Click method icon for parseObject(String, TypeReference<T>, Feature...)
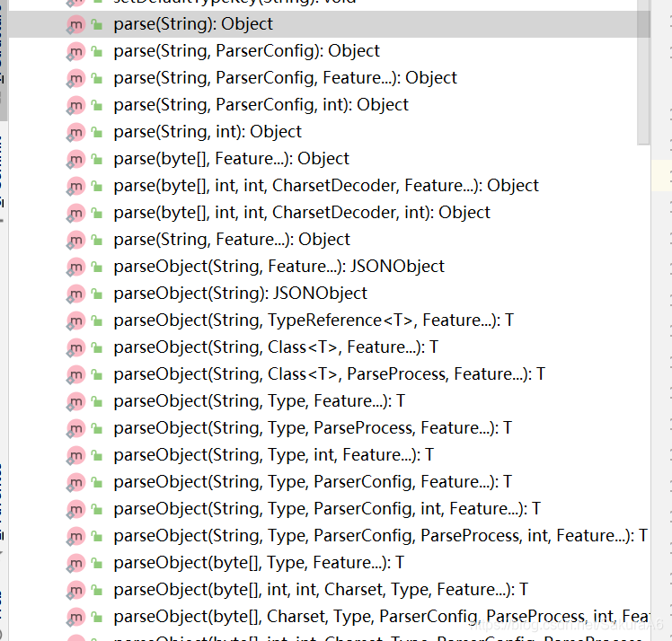 [x=75, y=321]
